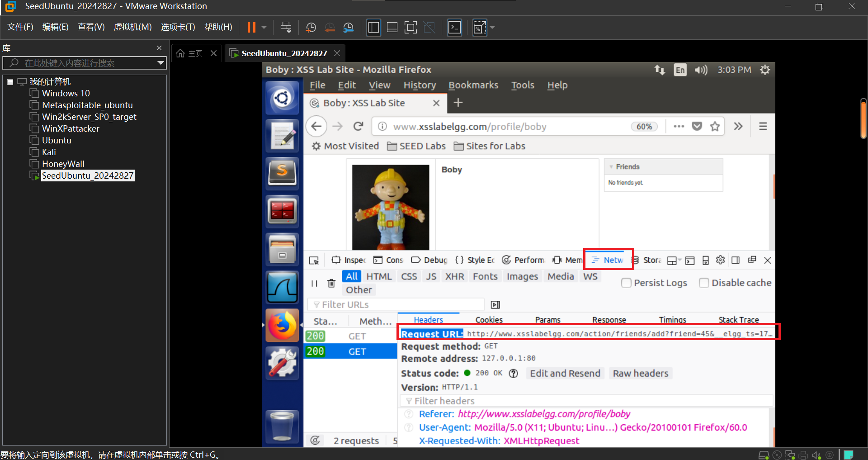The image size is (868, 460).
Task: Close the developer tools panel
Action: (x=767, y=260)
